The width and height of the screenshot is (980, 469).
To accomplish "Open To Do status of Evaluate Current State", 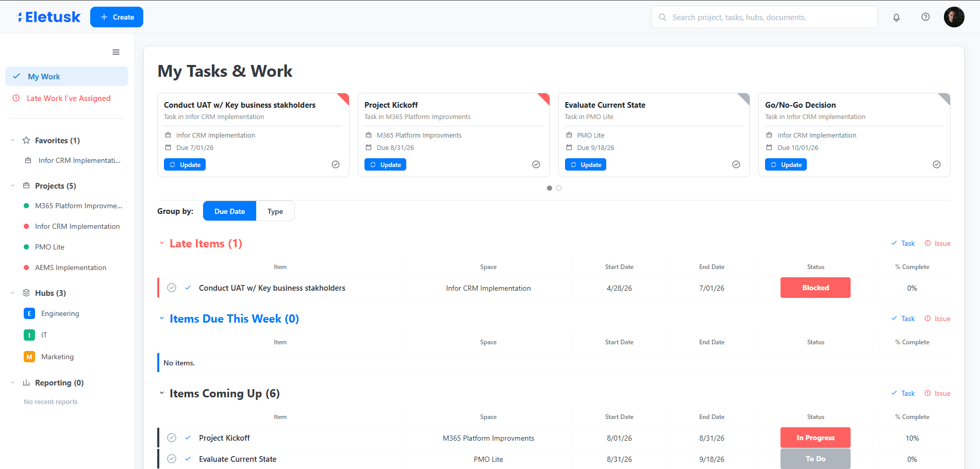I will point(816,459).
